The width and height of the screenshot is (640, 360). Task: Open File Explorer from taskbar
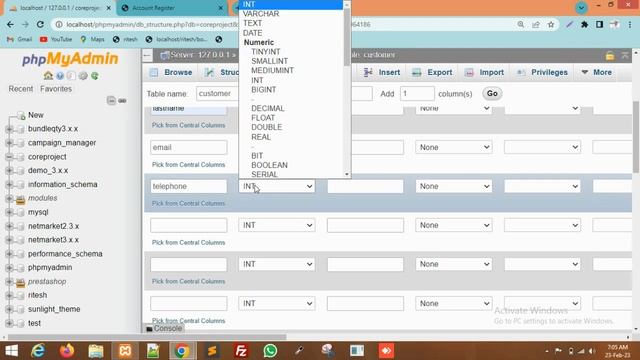[96, 351]
